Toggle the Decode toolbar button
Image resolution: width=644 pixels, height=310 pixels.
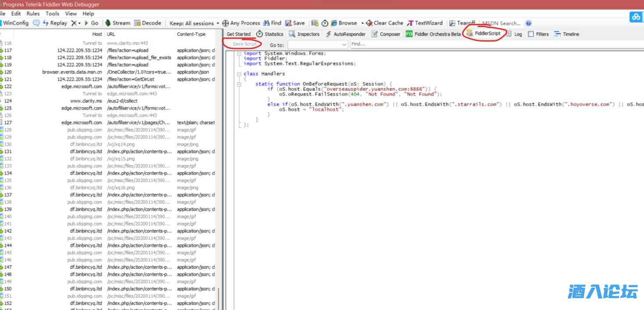click(148, 23)
